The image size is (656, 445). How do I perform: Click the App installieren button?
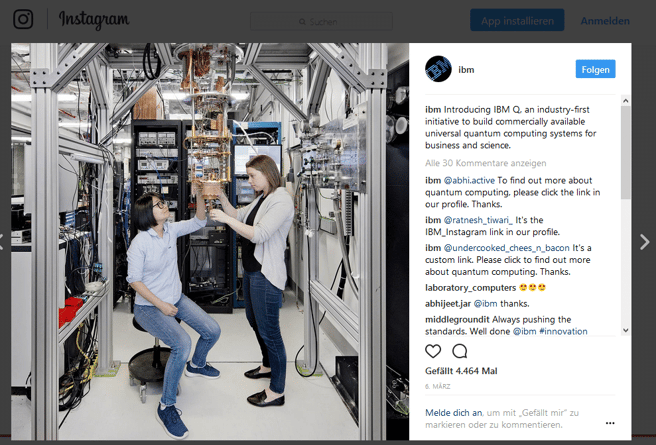coord(517,20)
